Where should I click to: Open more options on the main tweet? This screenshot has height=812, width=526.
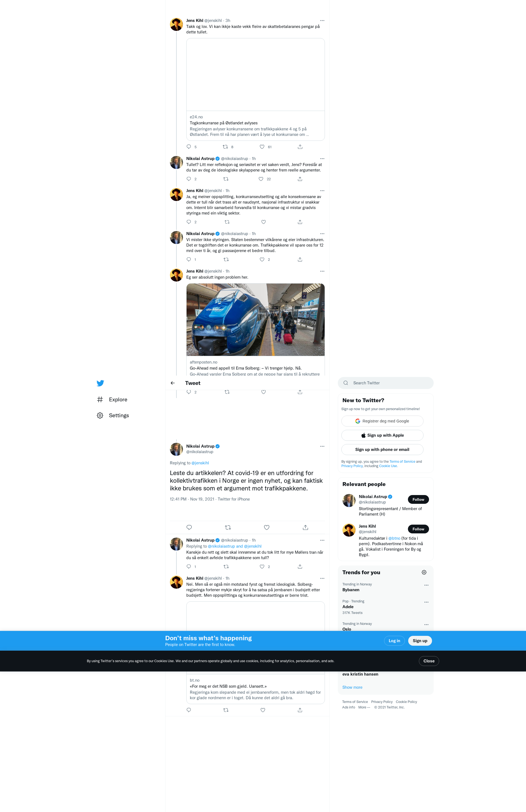coord(322,446)
